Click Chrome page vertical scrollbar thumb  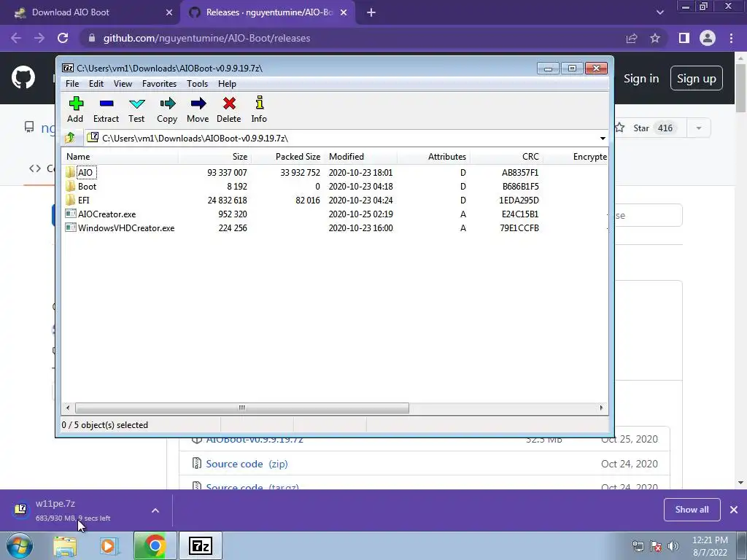pyautogui.click(x=740, y=87)
